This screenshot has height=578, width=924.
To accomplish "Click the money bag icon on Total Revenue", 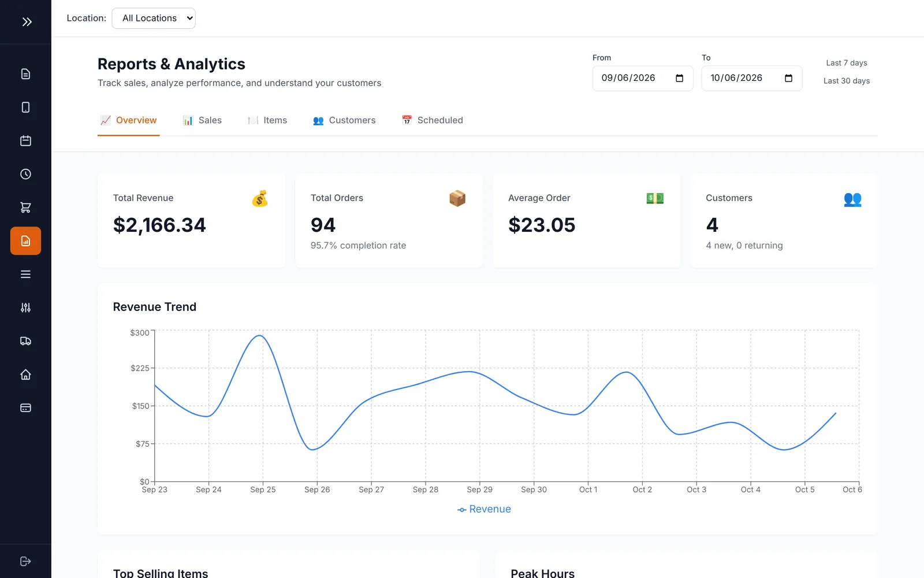I will [x=260, y=198].
